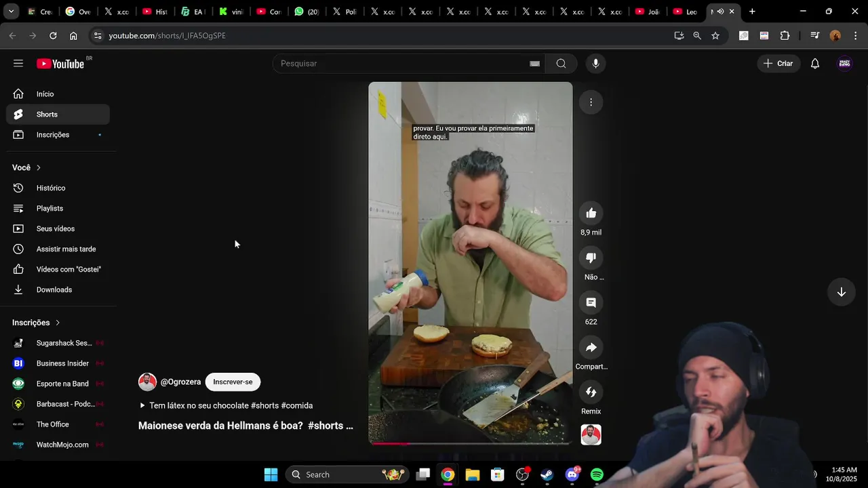This screenshot has height=488, width=868.
Task: Switch to the Hist YouTube tab
Action: tap(155, 12)
